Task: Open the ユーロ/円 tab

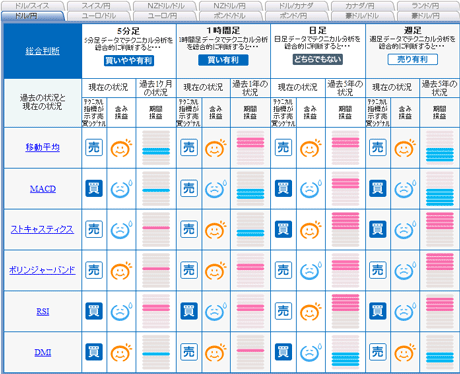Action: 165,16
